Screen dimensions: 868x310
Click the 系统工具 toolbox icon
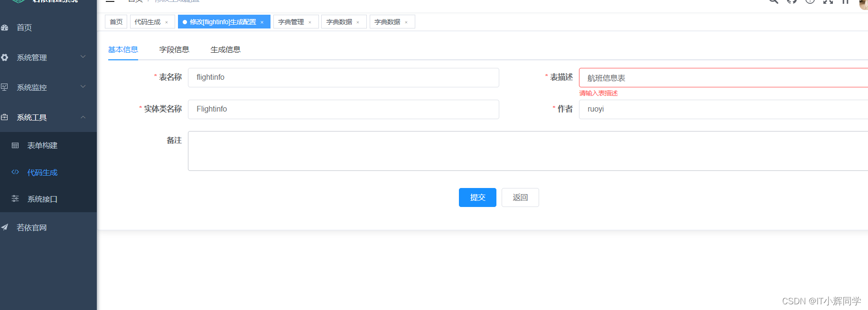tap(5, 117)
